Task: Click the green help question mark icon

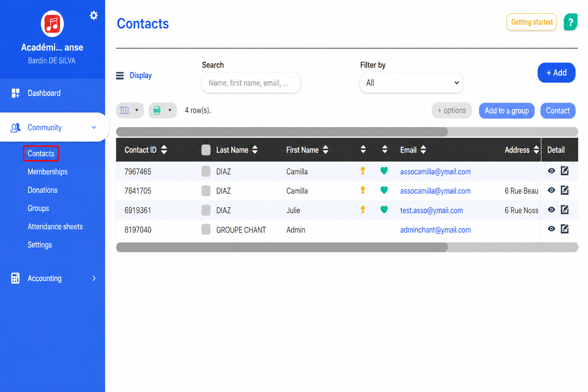Action: (x=570, y=22)
